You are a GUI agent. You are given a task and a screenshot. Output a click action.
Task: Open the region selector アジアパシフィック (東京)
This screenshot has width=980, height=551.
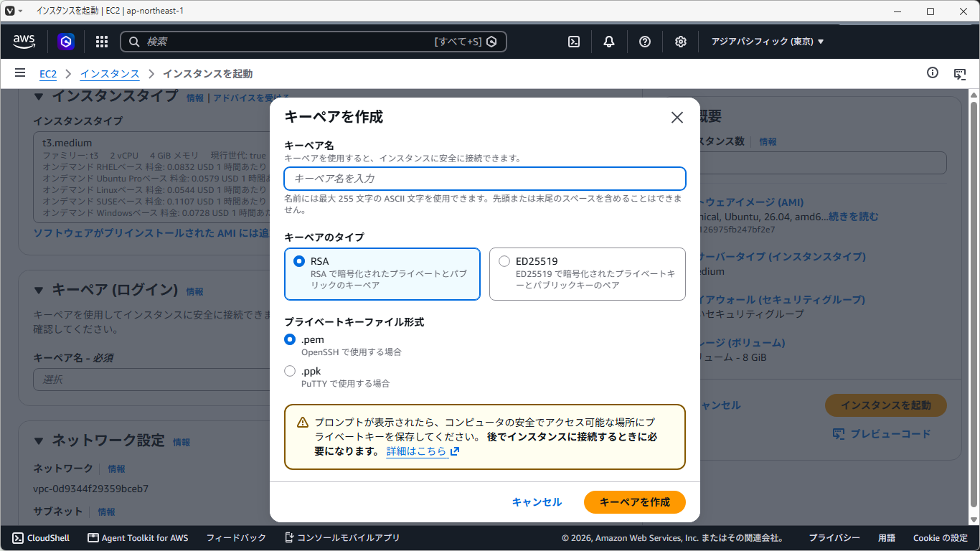768,42
